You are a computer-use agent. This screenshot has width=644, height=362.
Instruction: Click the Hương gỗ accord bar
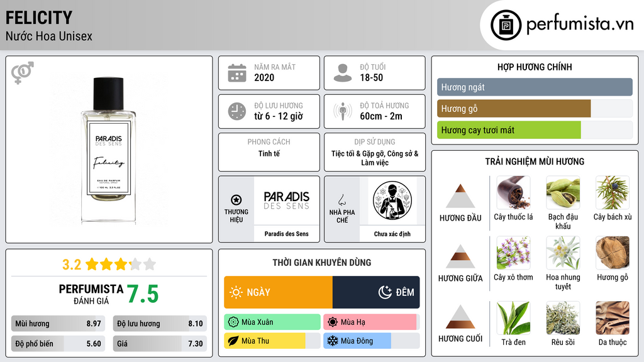point(535,109)
